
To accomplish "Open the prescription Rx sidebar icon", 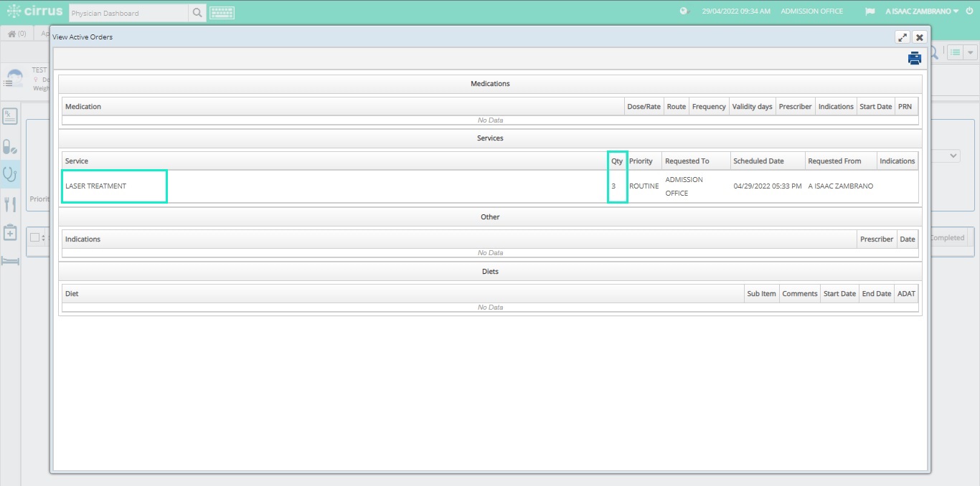I will [10, 116].
